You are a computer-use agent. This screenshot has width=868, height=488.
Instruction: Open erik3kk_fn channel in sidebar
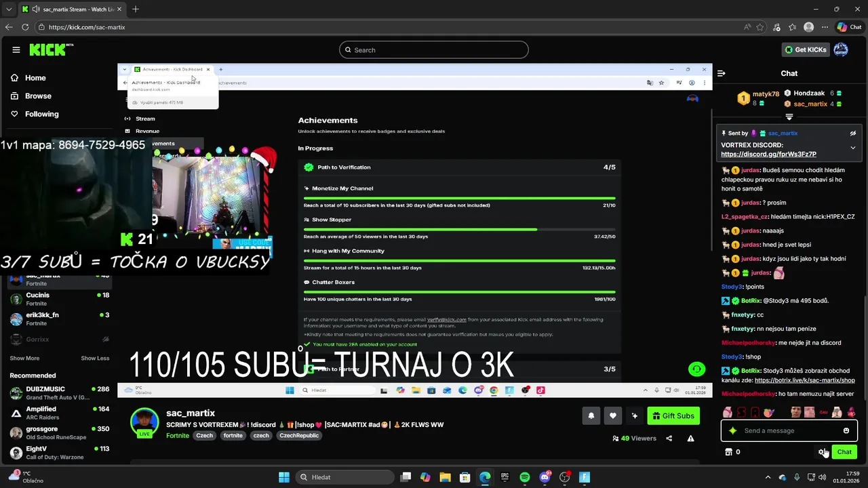tap(60, 319)
